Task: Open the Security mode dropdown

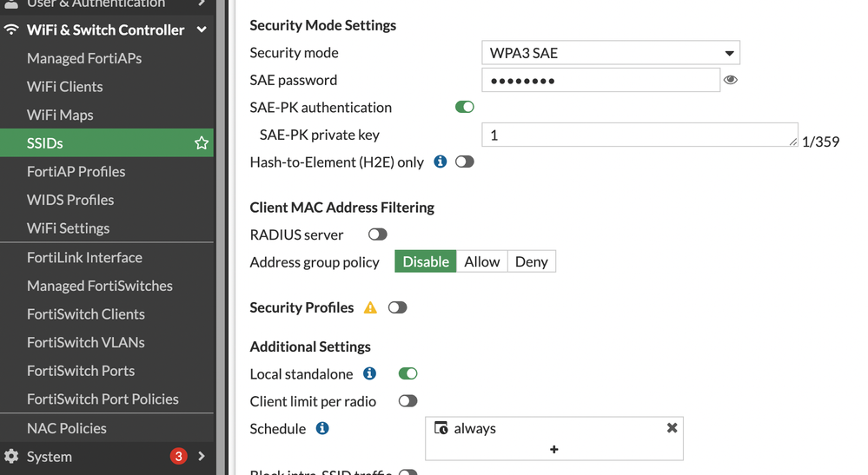Action: click(x=610, y=53)
